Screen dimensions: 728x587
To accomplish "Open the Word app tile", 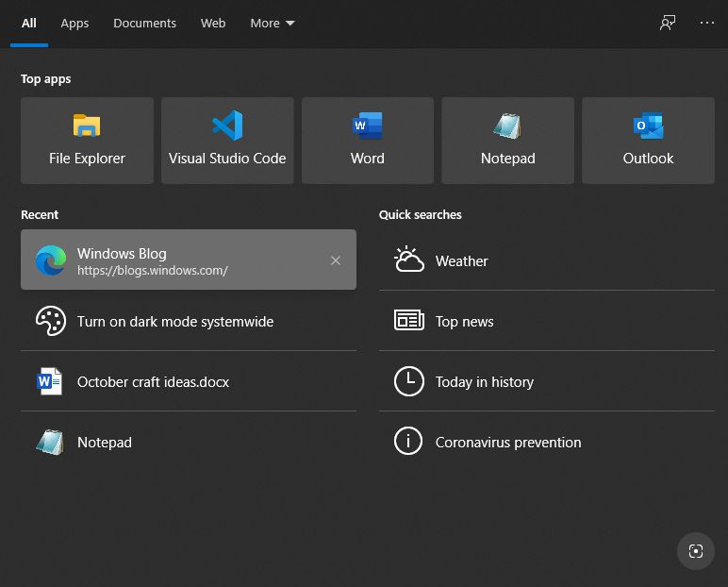I will click(x=368, y=141).
